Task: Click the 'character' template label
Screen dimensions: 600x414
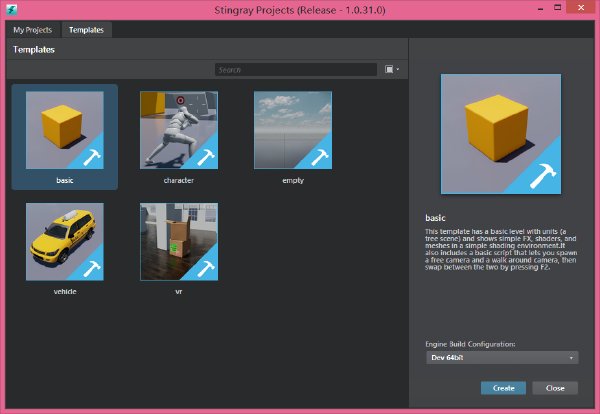Action: tap(179, 180)
